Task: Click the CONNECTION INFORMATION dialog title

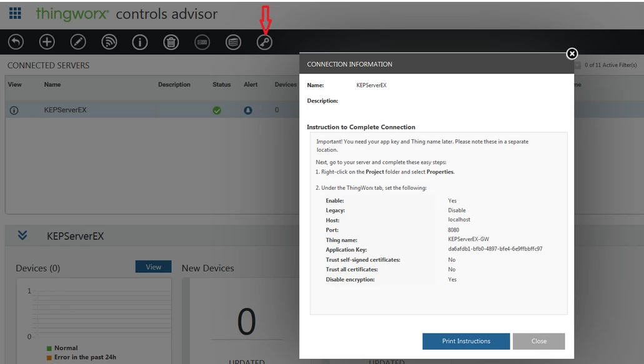Action: [350, 64]
